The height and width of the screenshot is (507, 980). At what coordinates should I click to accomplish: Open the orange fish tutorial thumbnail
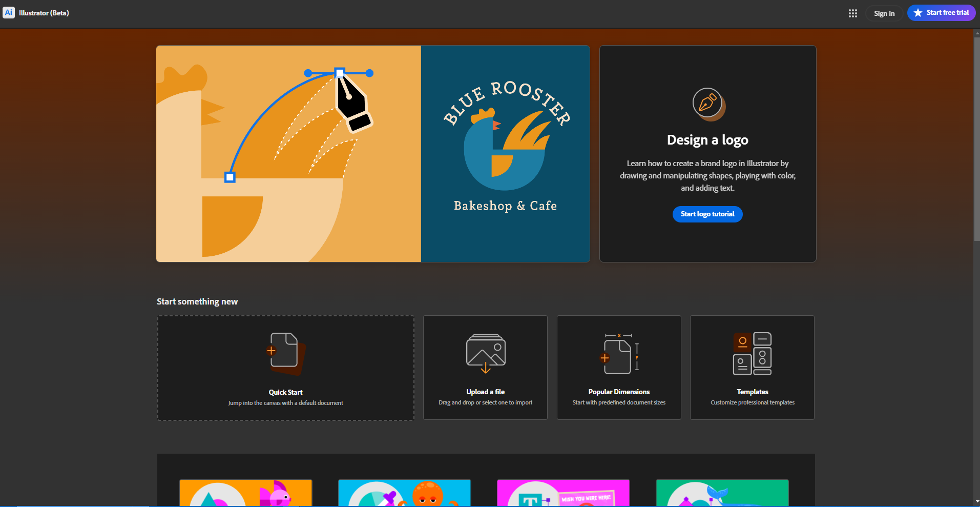(246, 493)
